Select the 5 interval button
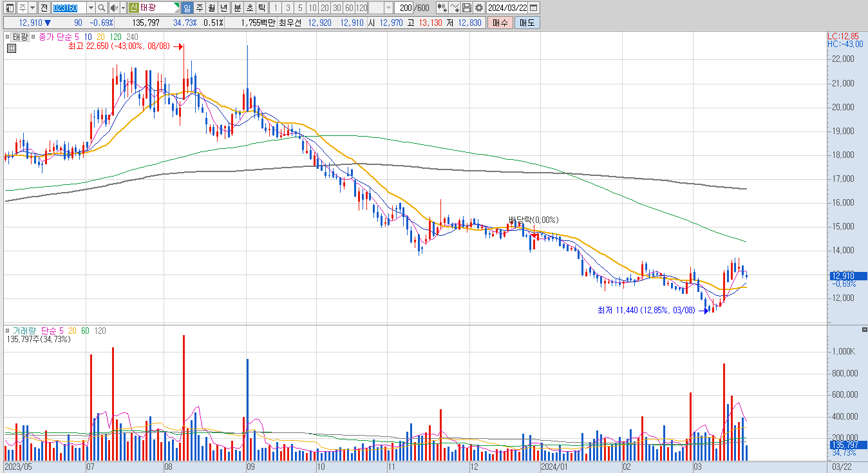The image size is (868, 473). coord(300,8)
